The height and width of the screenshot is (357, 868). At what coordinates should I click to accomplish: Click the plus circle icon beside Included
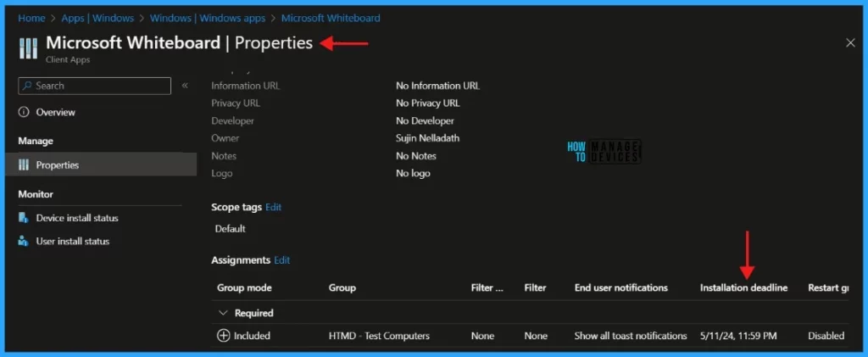[223, 336]
